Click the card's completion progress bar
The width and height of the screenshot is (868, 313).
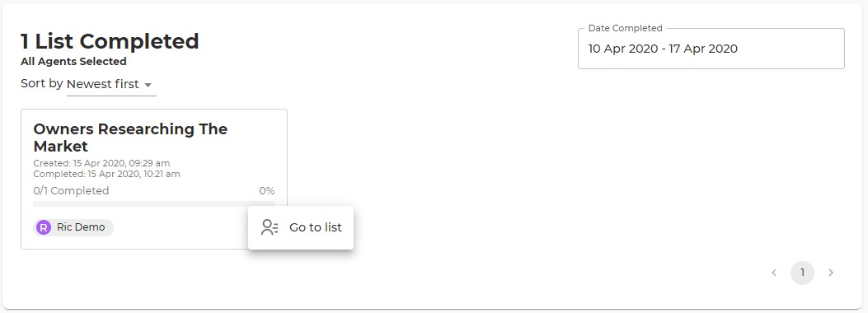154,203
